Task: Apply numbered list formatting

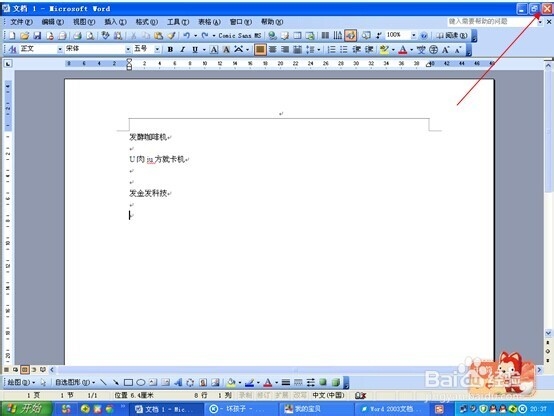Action: [331, 49]
